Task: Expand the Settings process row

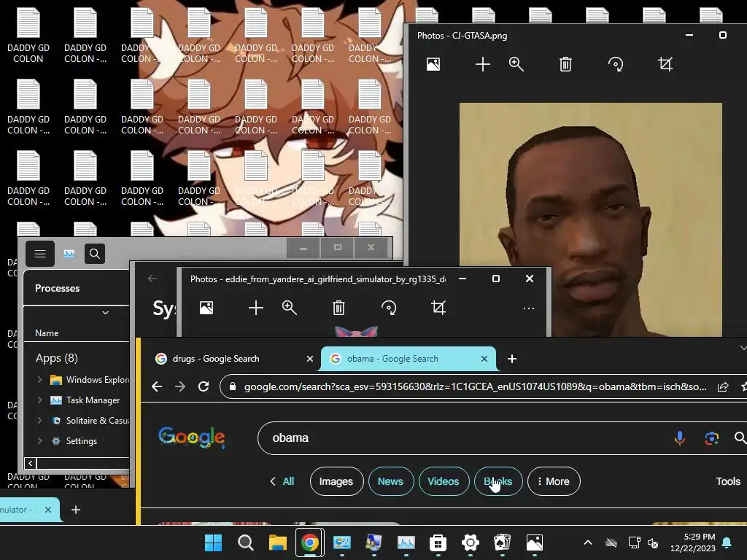Action: click(39, 441)
